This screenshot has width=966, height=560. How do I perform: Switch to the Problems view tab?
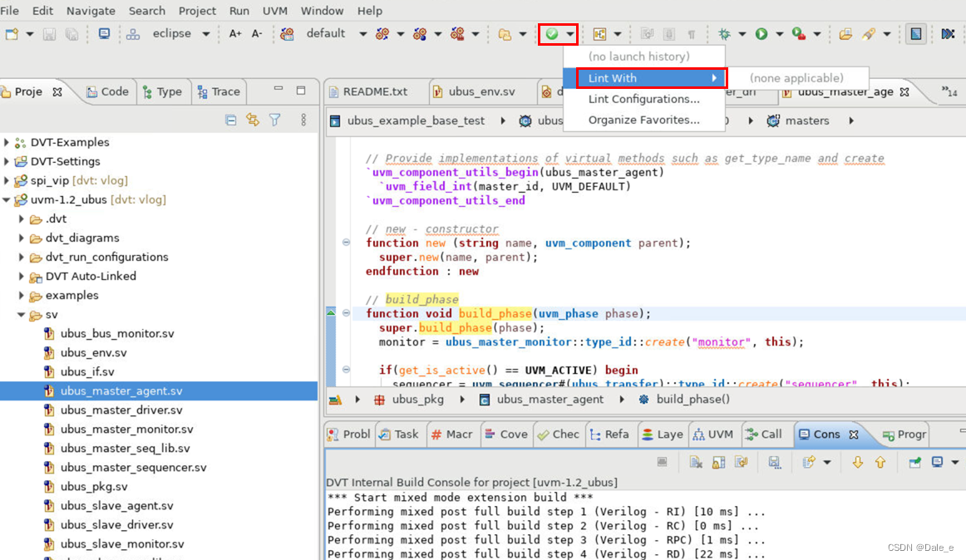point(348,435)
